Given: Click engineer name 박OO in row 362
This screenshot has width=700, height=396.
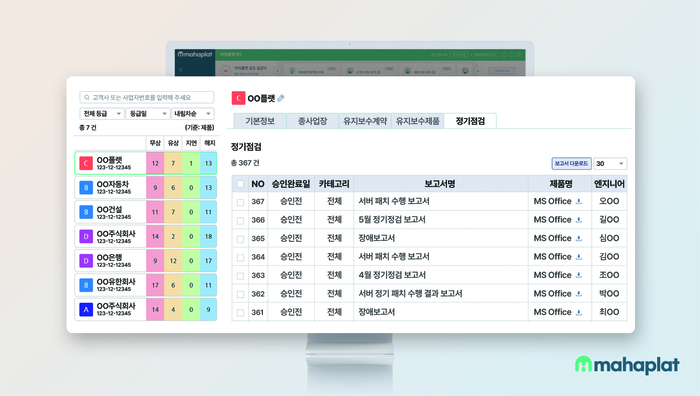Looking at the screenshot, I should tap(609, 294).
